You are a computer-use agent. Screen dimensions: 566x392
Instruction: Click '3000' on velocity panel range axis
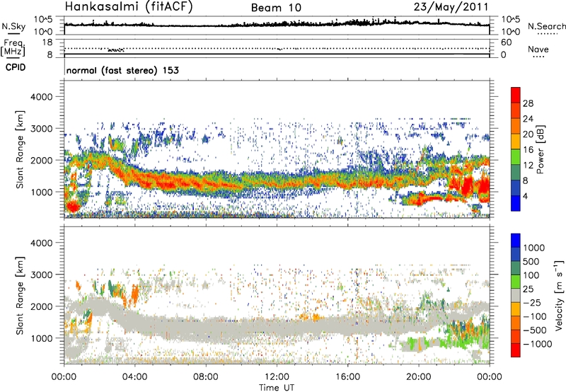pyautogui.click(x=41, y=275)
